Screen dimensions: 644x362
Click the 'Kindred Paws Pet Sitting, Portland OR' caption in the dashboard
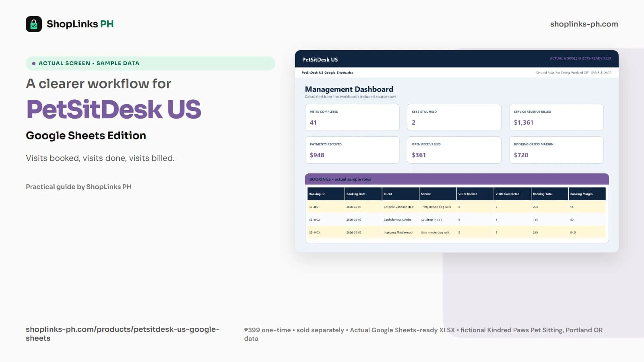(x=574, y=73)
